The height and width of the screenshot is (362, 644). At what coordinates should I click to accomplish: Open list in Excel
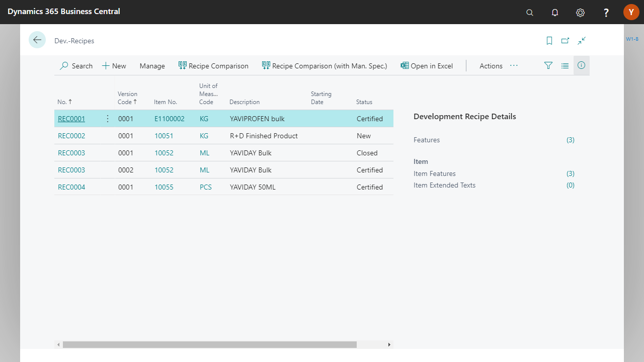[x=427, y=66]
